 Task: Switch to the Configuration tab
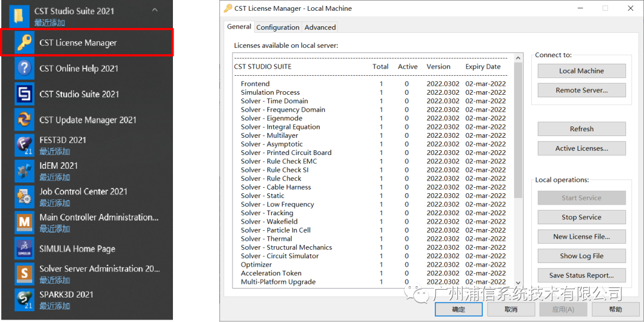coord(278,27)
